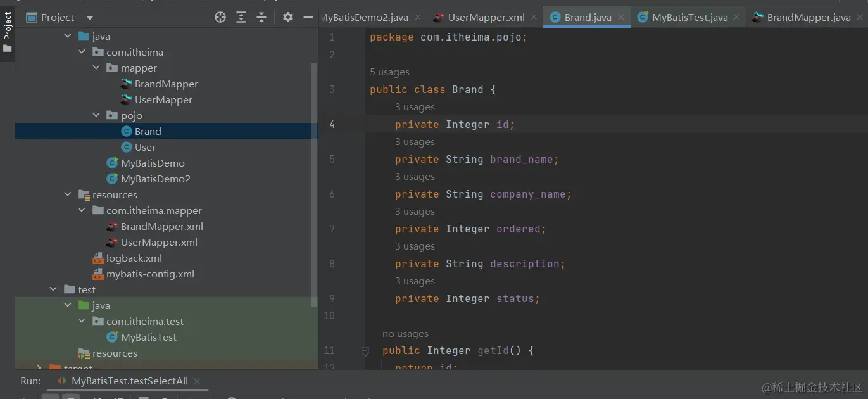Screen dimensions: 868x399
Task: Click the fold marker beside getId method
Action: coord(365,350)
